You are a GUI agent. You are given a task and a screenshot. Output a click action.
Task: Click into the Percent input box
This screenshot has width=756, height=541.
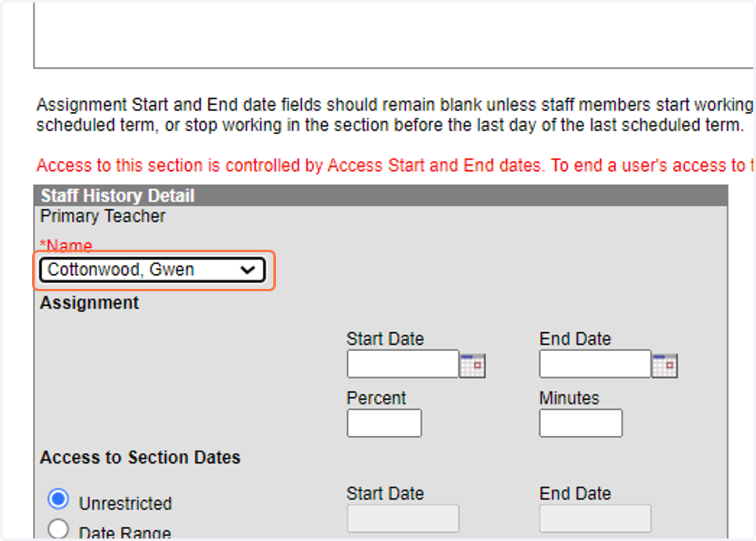coord(384,423)
